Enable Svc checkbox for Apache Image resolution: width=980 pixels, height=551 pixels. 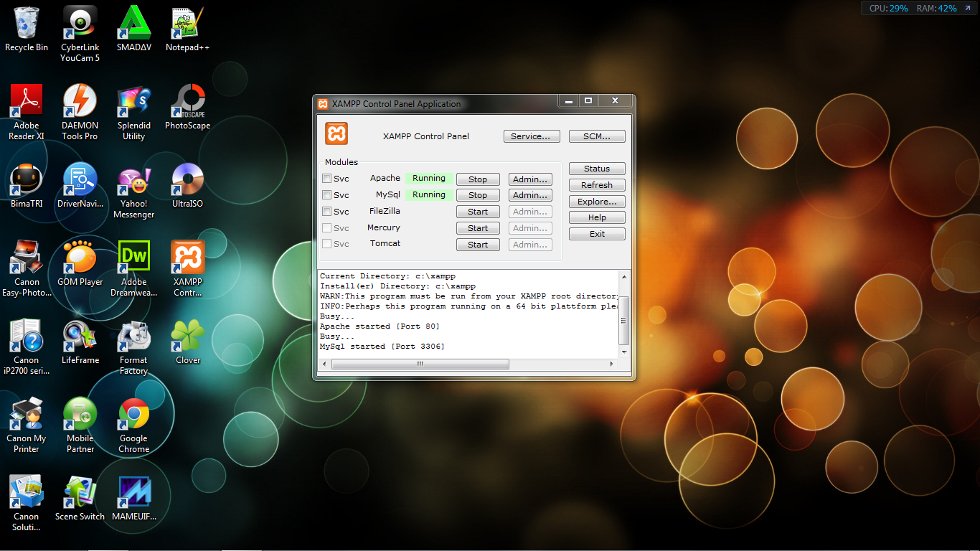327,179
